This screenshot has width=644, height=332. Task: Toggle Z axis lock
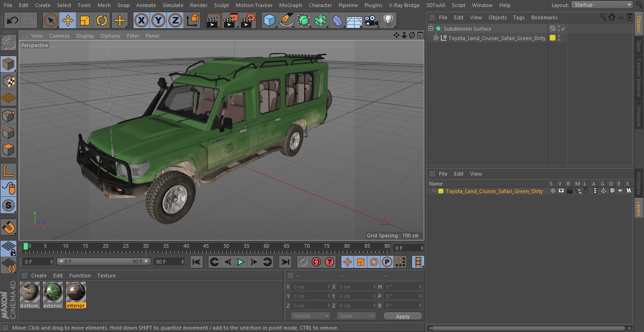coord(175,20)
